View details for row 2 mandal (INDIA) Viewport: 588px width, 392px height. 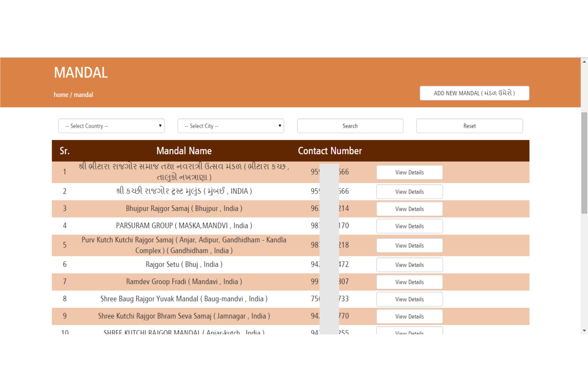pos(410,192)
